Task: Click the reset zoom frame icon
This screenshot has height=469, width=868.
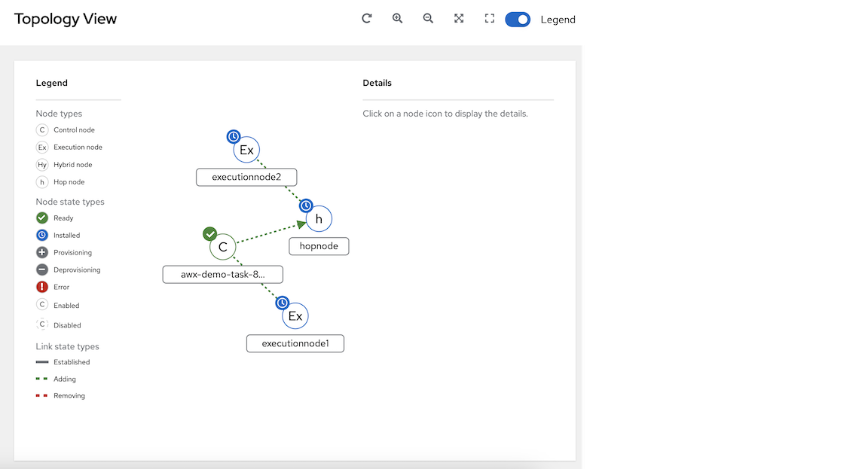Action: pos(489,19)
